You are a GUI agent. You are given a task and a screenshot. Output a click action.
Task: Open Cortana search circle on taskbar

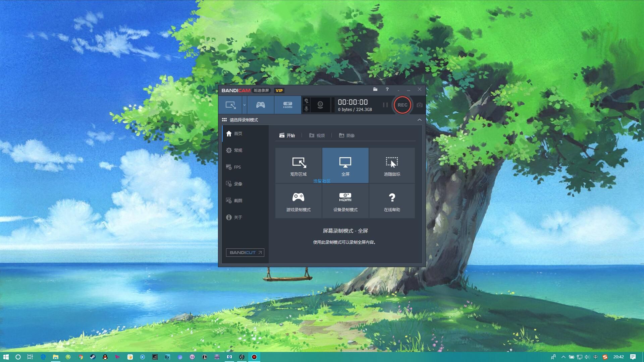tap(18, 357)
